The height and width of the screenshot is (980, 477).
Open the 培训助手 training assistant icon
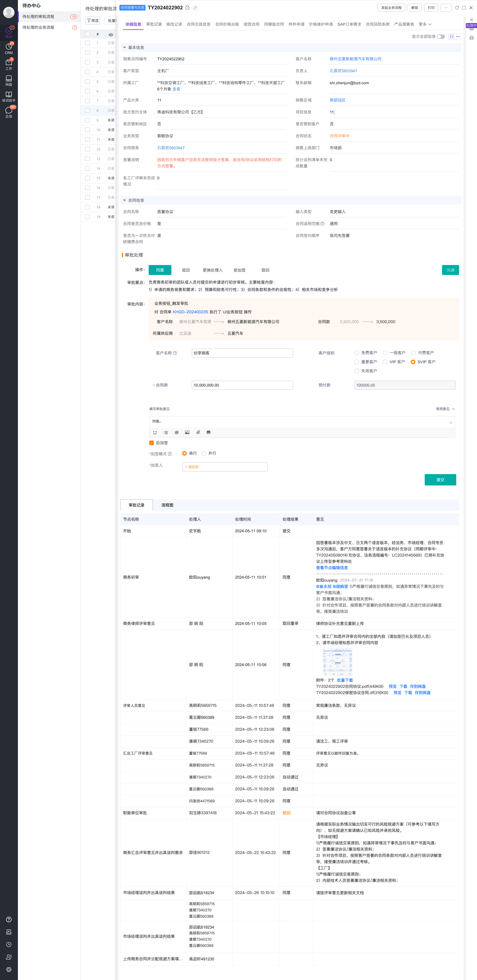pyautogui.click(x=9, y=97)
